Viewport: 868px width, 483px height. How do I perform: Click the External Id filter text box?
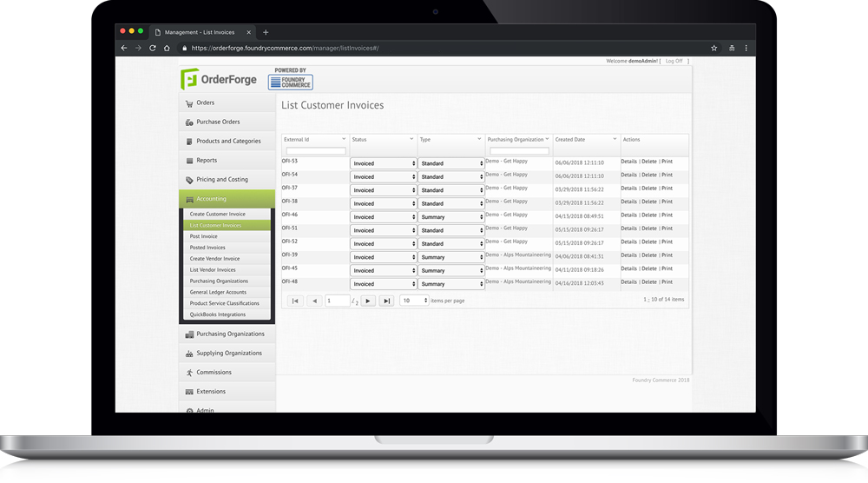click(x=315, y=151)
